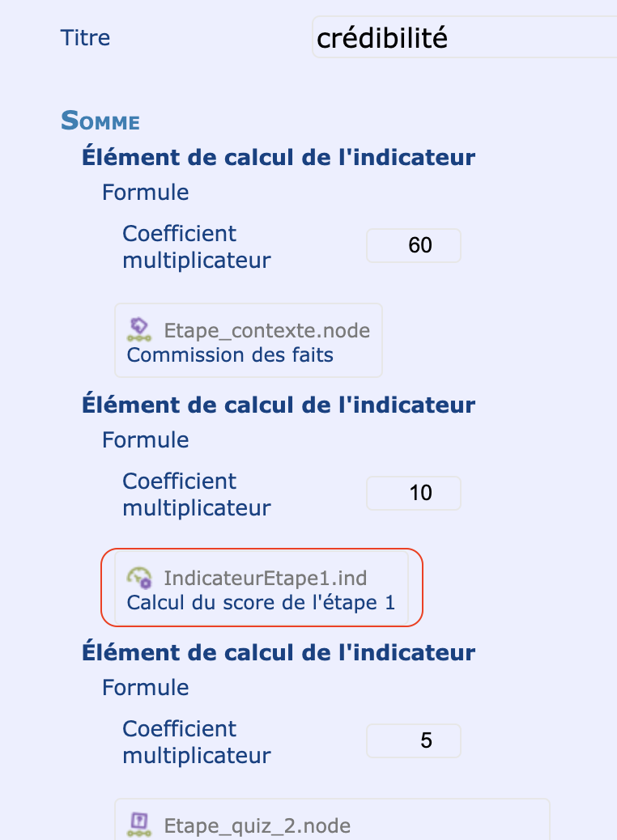Click first Élément de calcul de l'indicateur heading
Image resolution: width=617 pixels, height=840 pixels.
point(279,158)
